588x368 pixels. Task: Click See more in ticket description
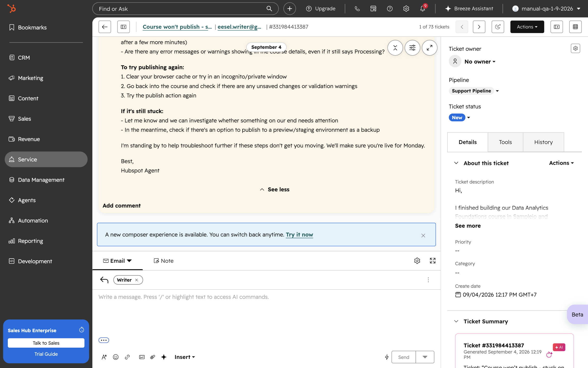point(468,226)
